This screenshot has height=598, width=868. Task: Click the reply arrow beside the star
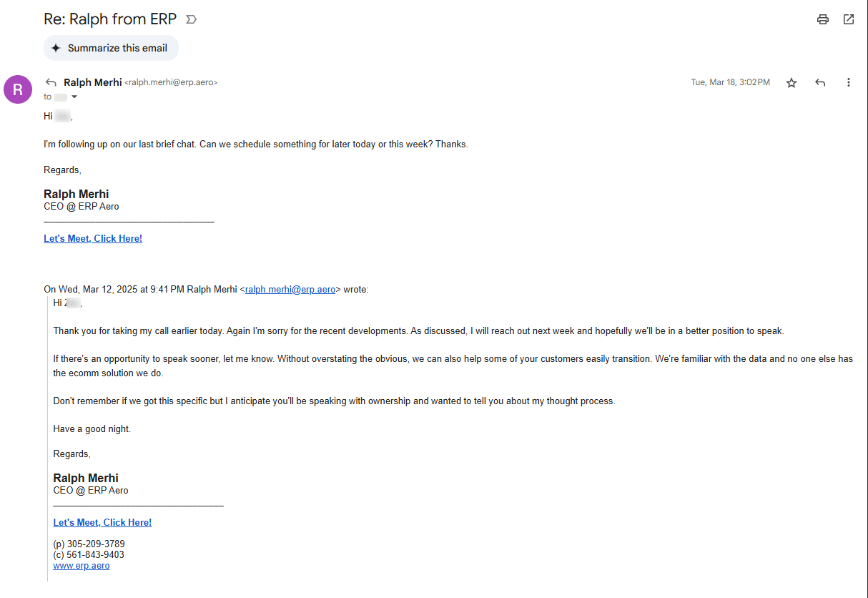point(820,83)
